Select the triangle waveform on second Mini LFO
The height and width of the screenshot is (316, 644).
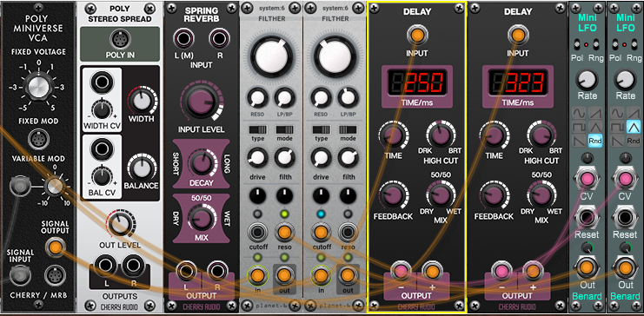(x=633, y=127)
